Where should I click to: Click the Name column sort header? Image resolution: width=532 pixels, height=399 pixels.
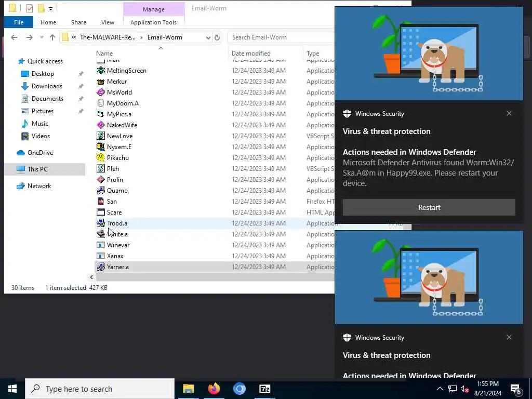click(x=104, y=54)
